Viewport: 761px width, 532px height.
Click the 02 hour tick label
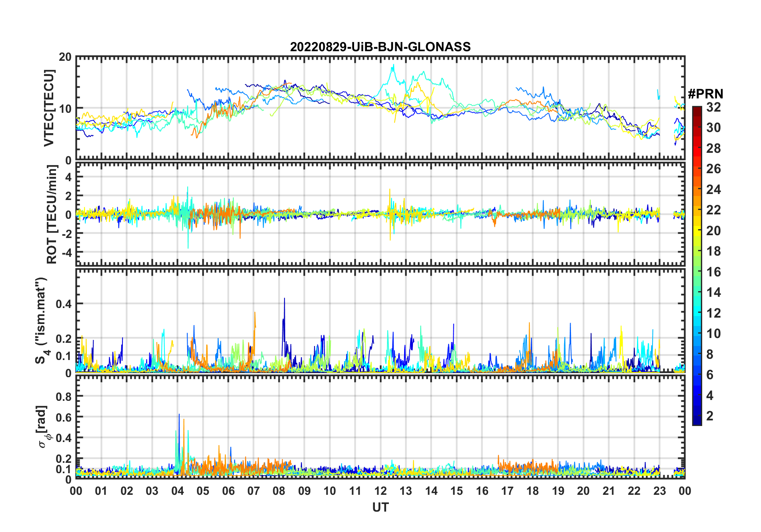click(127, 491)
